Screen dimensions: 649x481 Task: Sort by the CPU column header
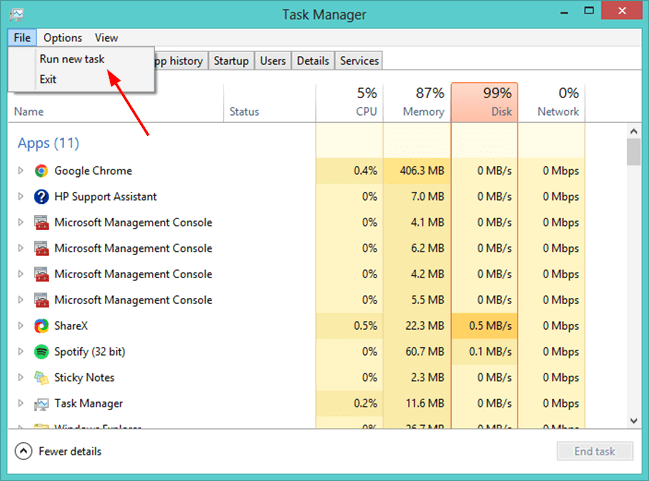[x=350, y=103]
